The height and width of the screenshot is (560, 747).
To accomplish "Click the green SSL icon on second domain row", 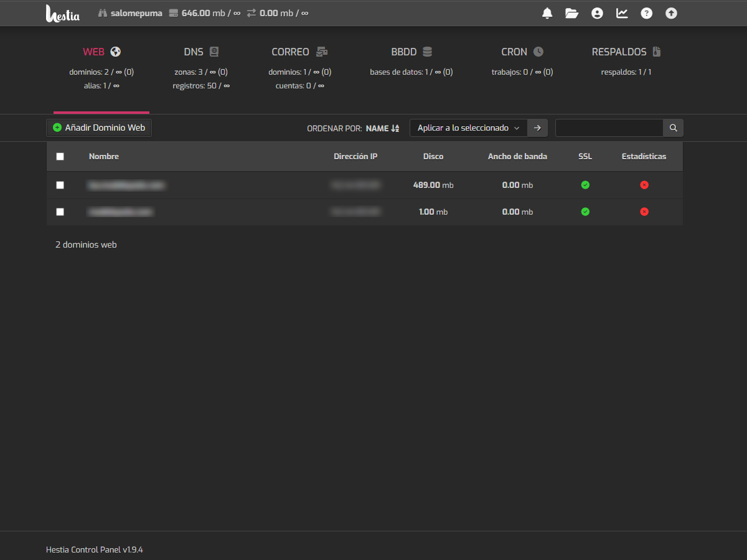I will (x=585, y=212).
